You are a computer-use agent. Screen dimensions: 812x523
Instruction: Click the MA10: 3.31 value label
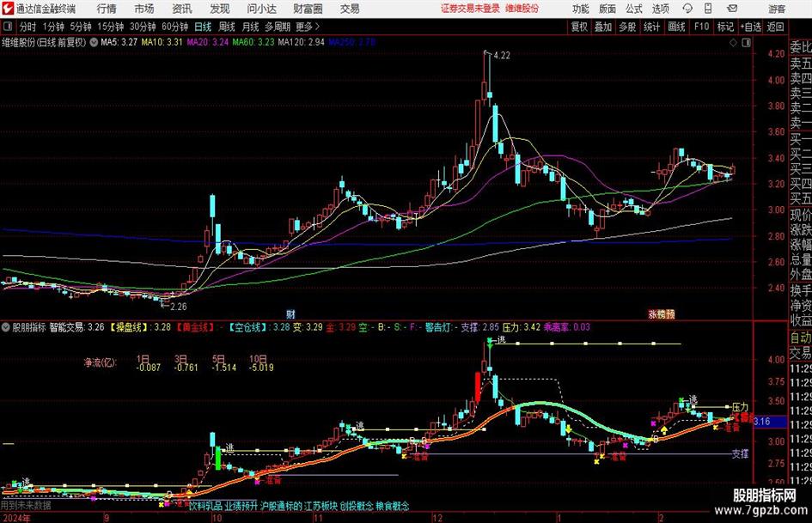(x=162, y=42)
